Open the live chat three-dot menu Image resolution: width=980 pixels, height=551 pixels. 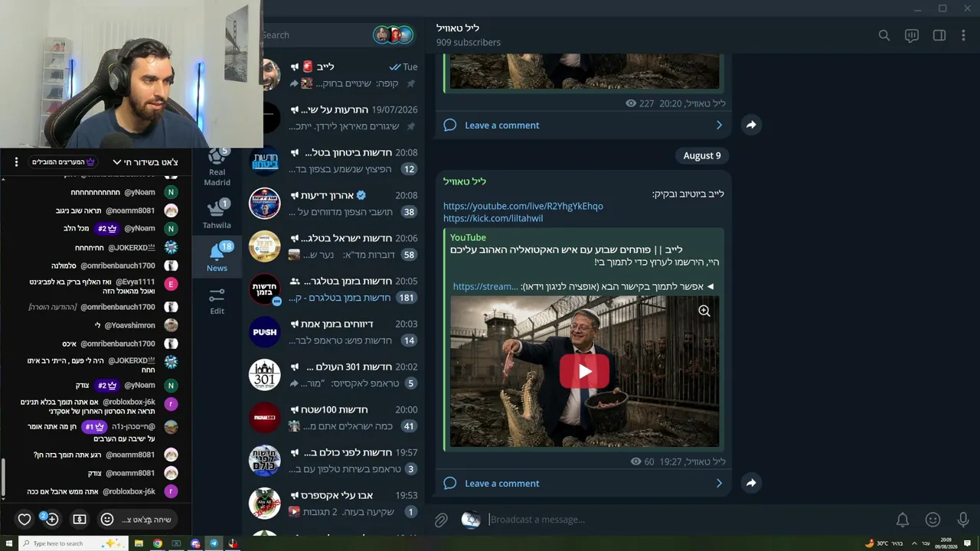16,162
